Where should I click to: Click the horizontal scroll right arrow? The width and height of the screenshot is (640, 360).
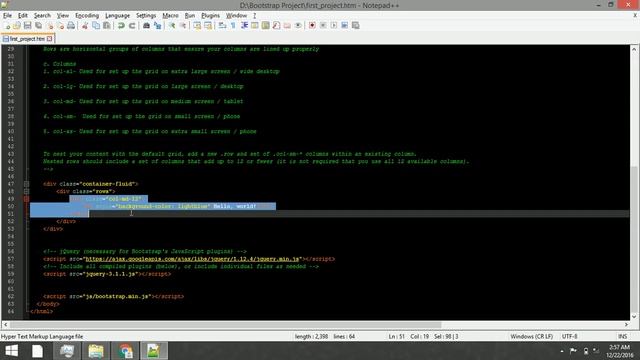627,325
